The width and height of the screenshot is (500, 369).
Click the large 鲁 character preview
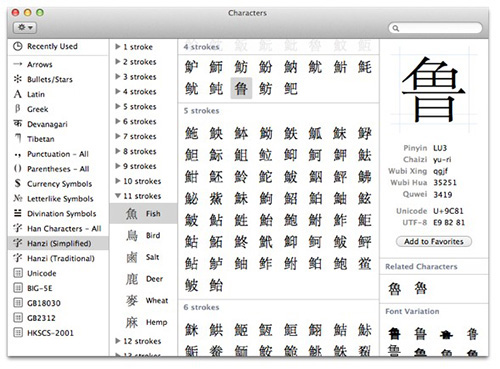pyautogui.click(x=433, y=89)
